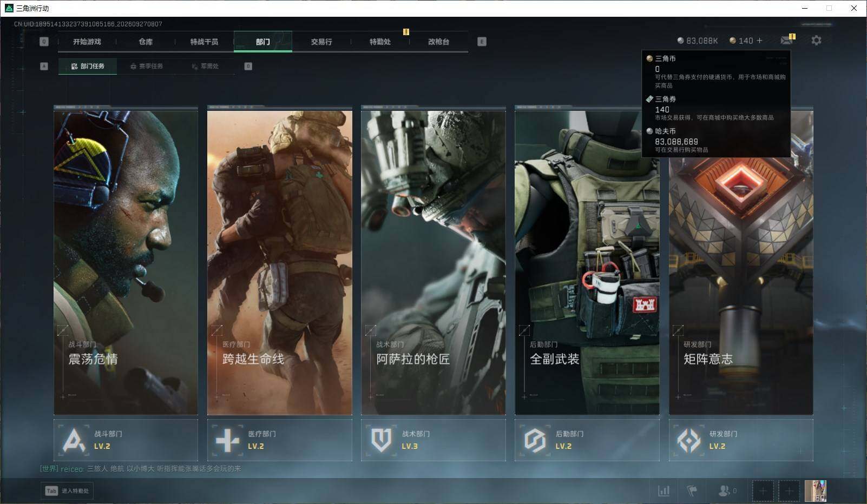Click the first empty squad slot plus
This screenshot has height=504, width=867.
click(x=763, y=491)
